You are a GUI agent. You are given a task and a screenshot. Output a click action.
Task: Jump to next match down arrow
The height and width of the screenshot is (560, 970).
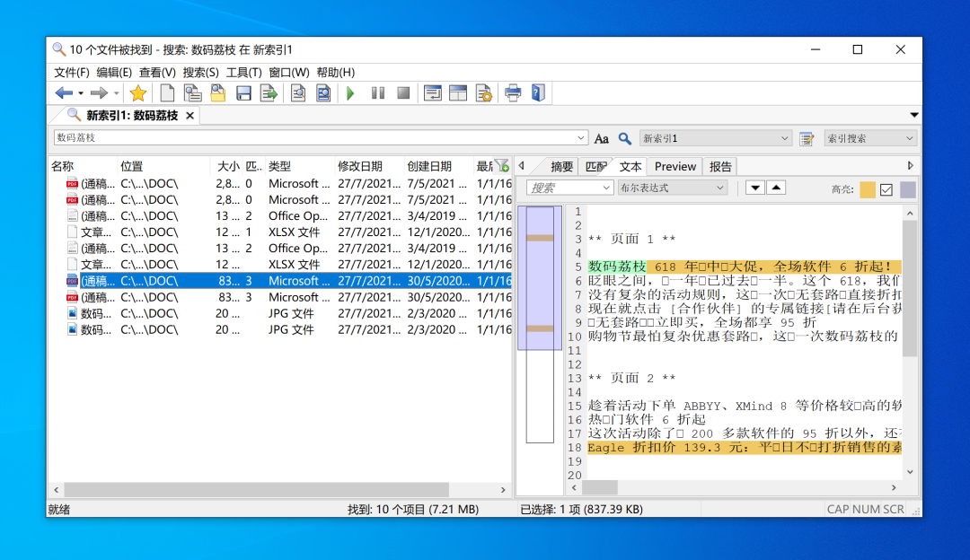point(754,188)
